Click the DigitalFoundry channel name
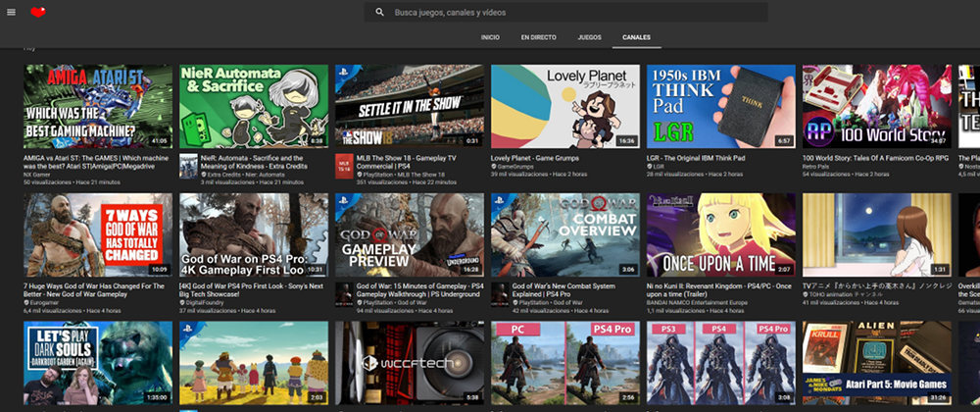Screen dimensions: 980x412 tap(205, 302)
